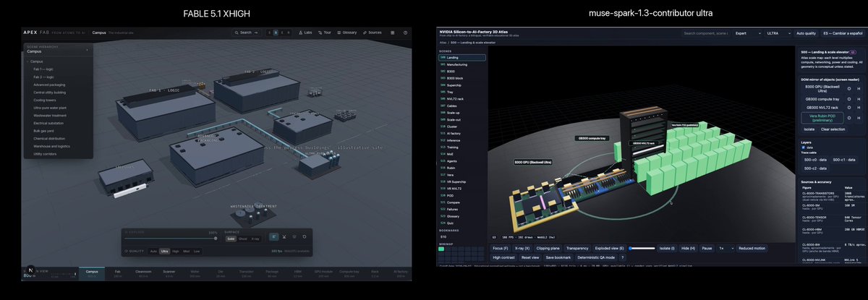The height and width of the screenshot is (300, 868).
Task: Open the Glossary in Apex Fab header
Action: [x=346, y=33]
